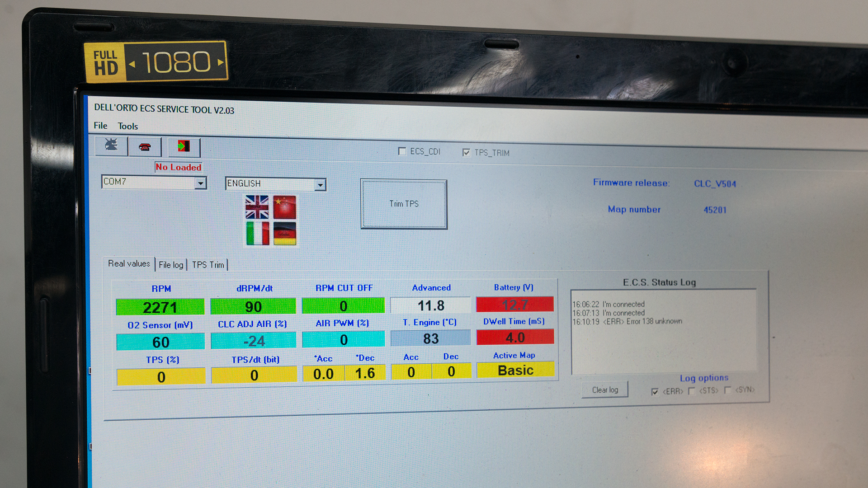
Task: Switch to the TPS Trim tab
Action: [x=208, y=265]
